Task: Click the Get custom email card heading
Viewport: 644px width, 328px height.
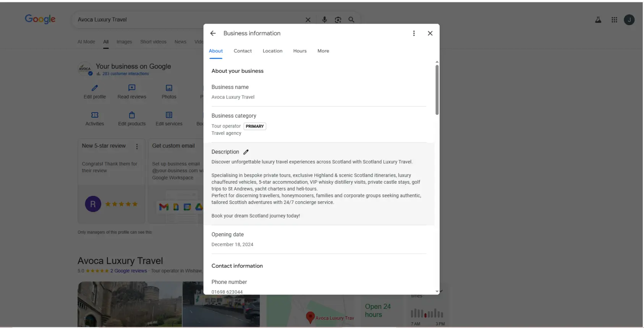Action: pos(173,146)
